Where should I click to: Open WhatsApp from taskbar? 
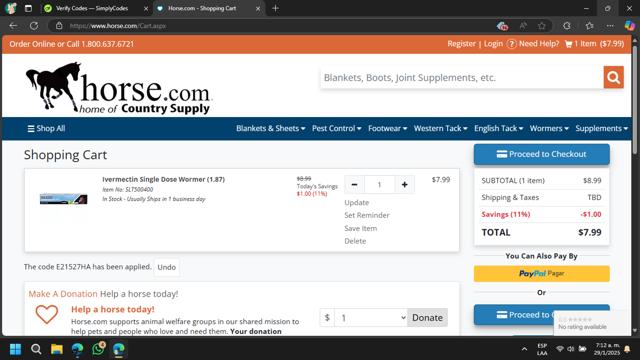[x=98, y=349]
